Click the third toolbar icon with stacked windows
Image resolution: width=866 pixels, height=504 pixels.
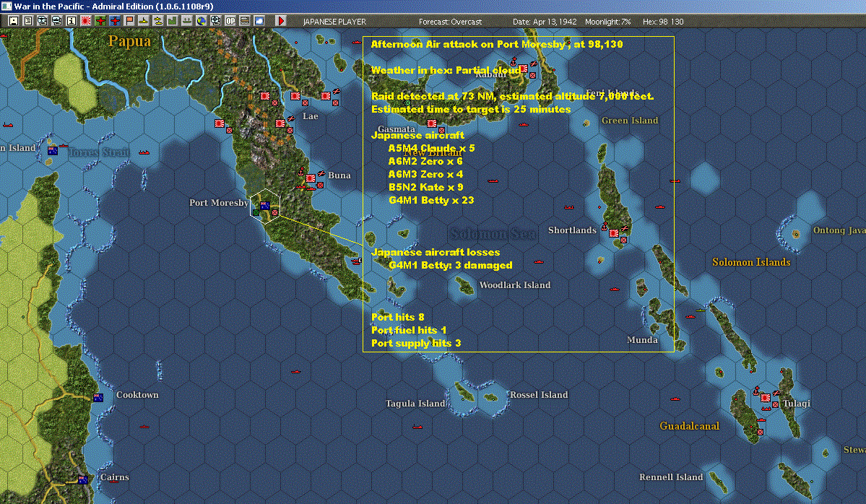pos(43,21)
